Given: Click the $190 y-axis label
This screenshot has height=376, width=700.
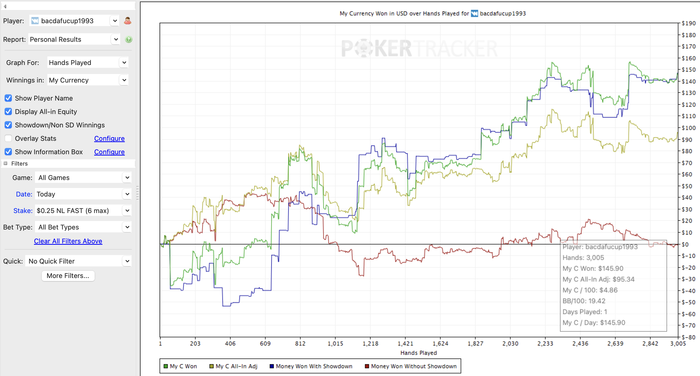Looking at the screenshot, I should coord(688,23).
